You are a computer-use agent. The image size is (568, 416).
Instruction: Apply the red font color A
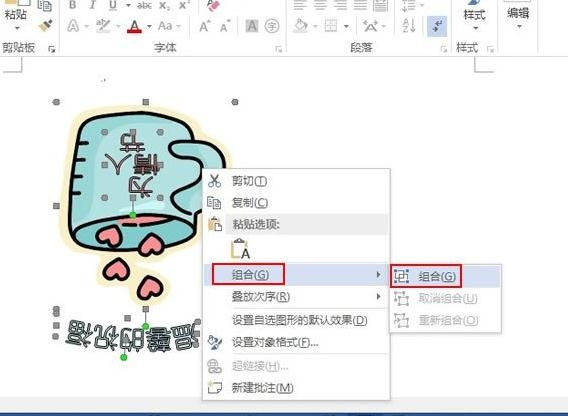(x=134, y=26)
